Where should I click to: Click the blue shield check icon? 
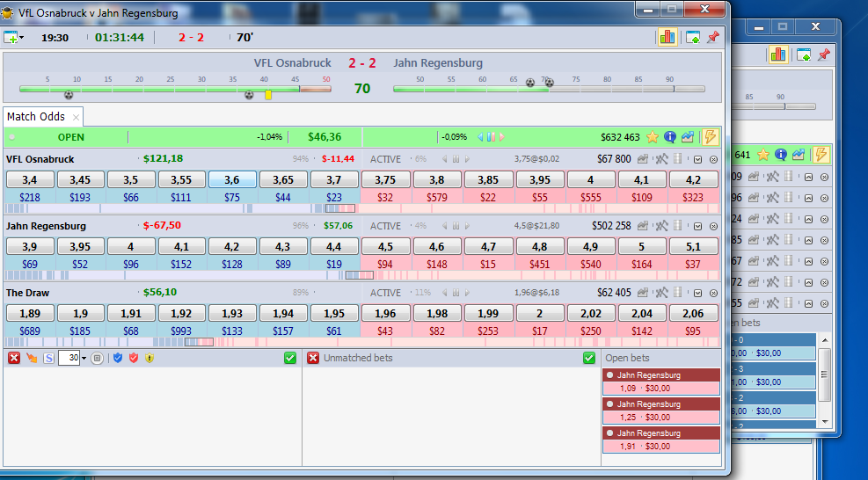(117, 358)
